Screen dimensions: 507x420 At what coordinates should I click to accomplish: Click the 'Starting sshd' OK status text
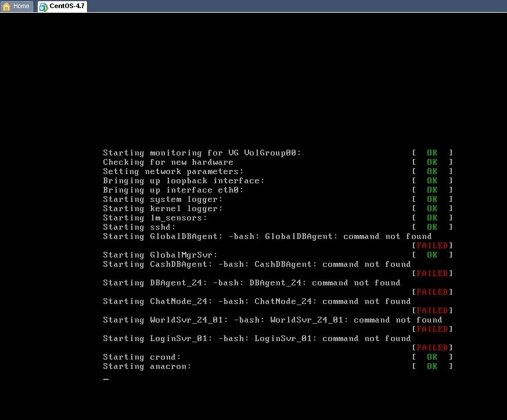pyautogui.click(x=432, y=227)
